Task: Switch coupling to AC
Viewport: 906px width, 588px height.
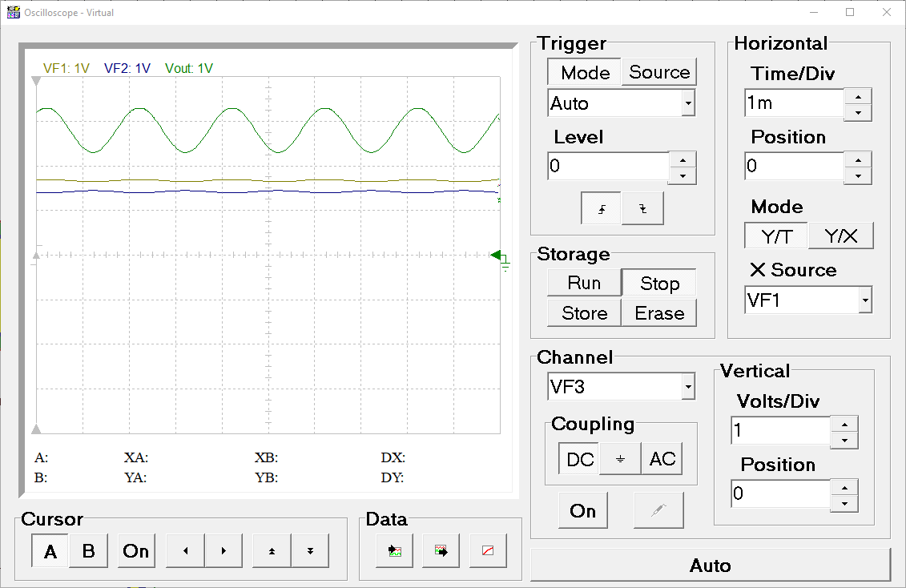Action: coord(662,459)
